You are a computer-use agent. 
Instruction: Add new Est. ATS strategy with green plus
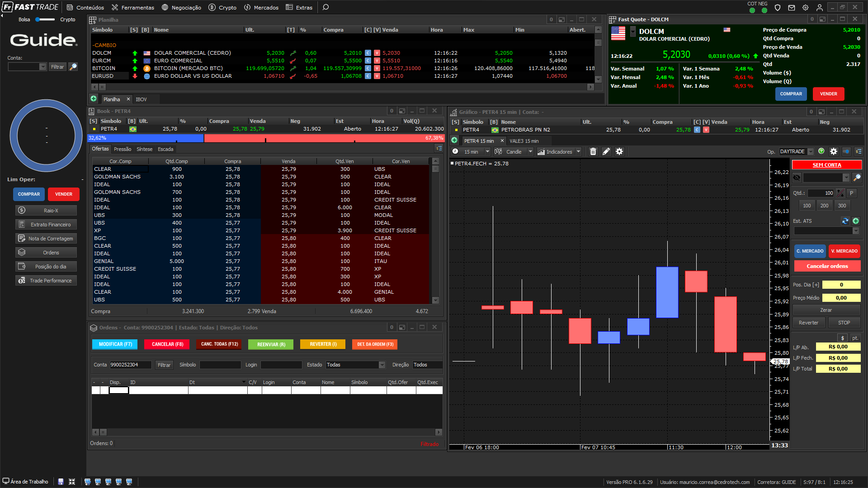pos(856,221)
